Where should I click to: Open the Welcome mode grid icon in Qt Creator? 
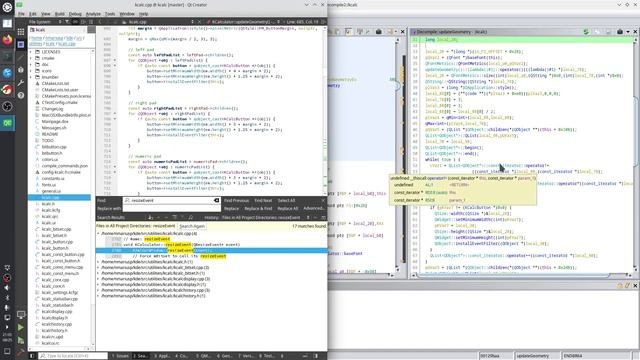pos(21,31)
